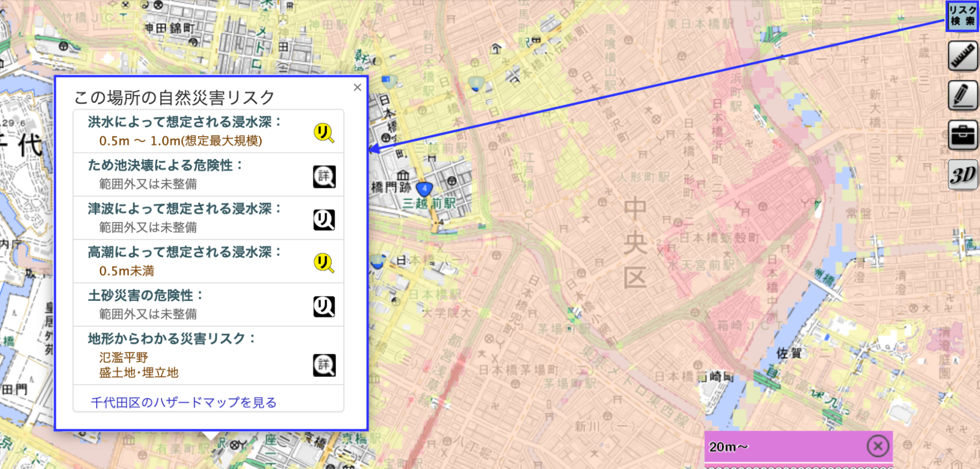The image size is (980, 469).
Task: Select the ruler measurement tool
Action: click(x=963, y=56)
